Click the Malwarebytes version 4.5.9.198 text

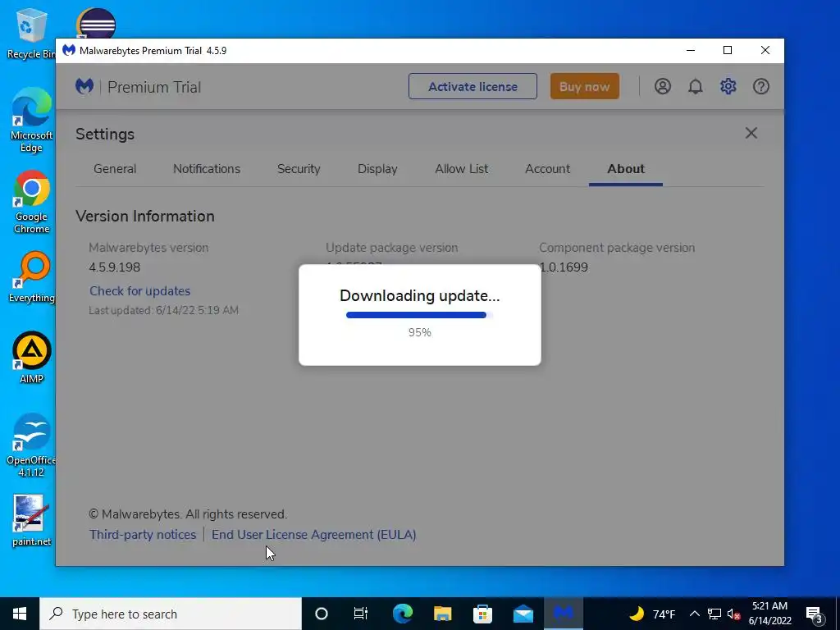pyautogui.click(x=115, y=267)
